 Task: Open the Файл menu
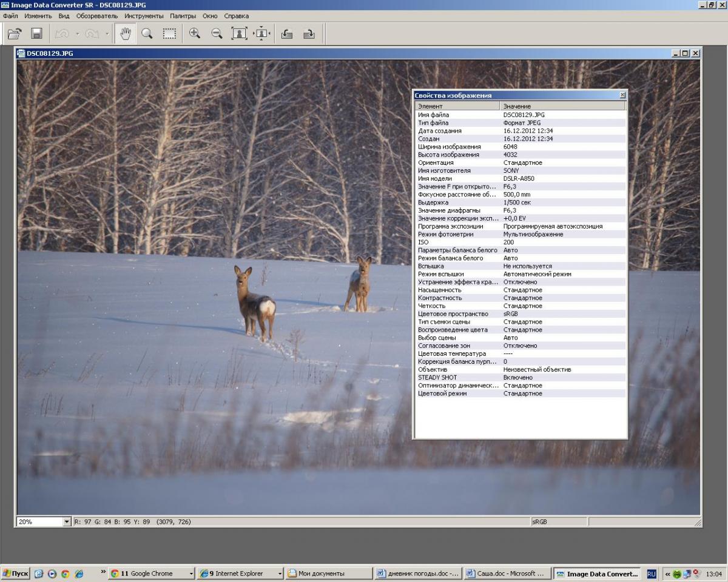10,16
